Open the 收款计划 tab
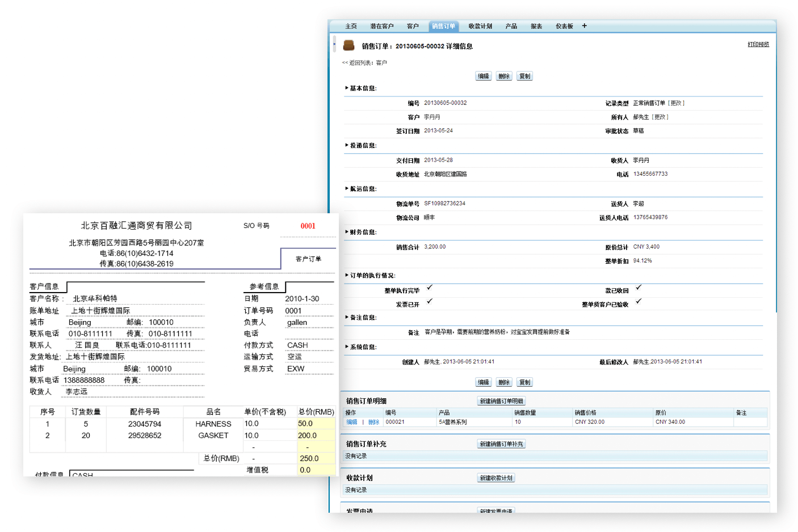This screenshot has width=798, height=532. coord(480,26)
